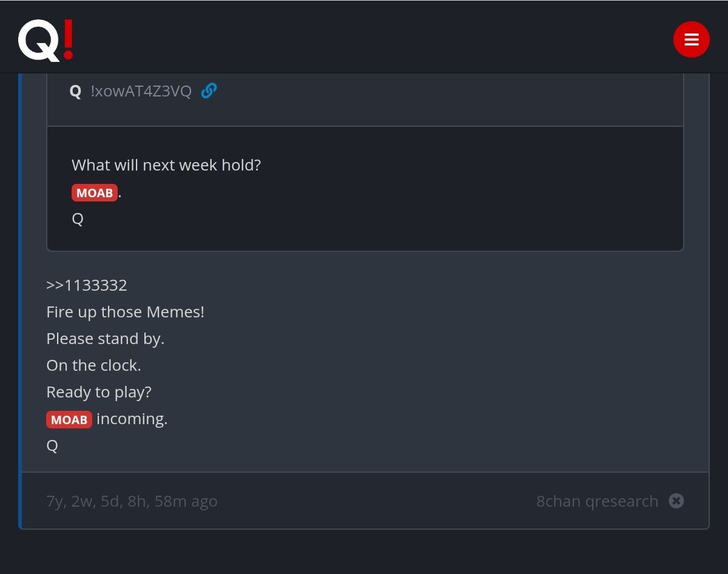Viewport: 728px width, 574px height.
Task: Click the MOAB tag before 'incoming.'
Action: [x=69, y=420]
